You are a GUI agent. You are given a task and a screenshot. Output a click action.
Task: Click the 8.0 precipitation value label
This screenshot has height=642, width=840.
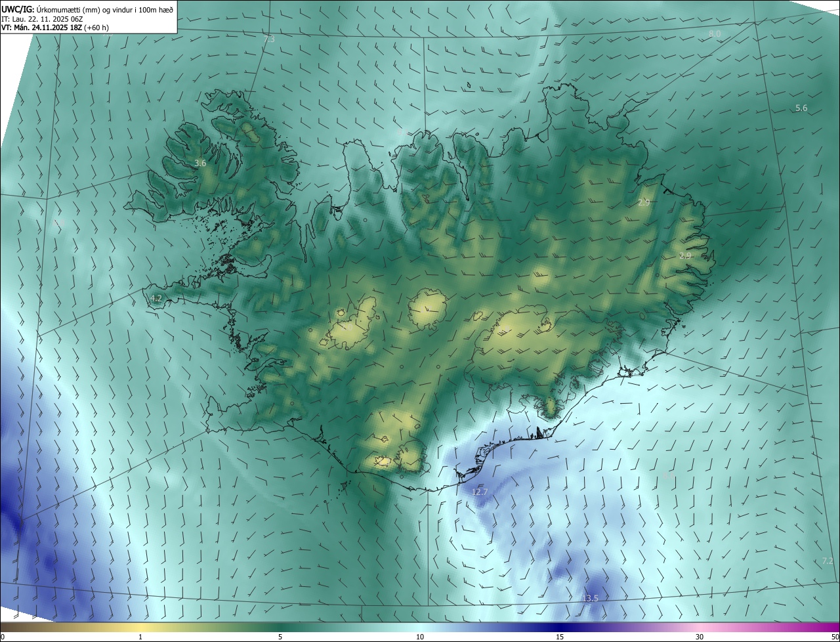coord(715,33)
